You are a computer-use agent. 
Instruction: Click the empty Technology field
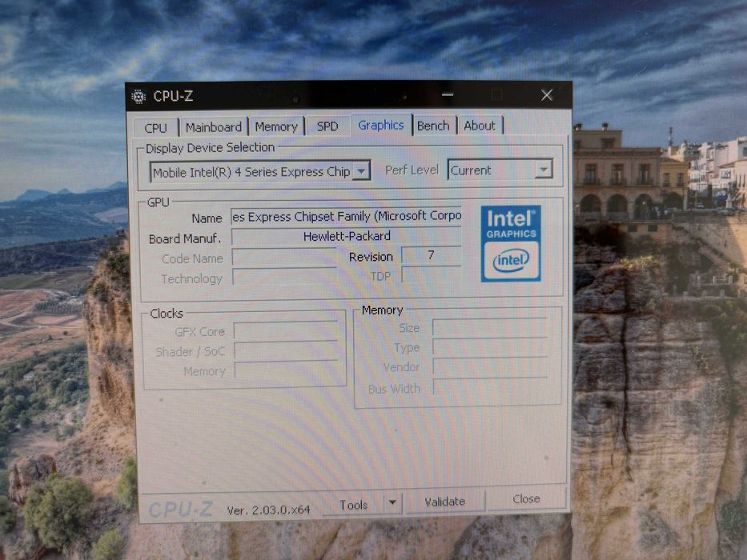click(x=284, y=277)
